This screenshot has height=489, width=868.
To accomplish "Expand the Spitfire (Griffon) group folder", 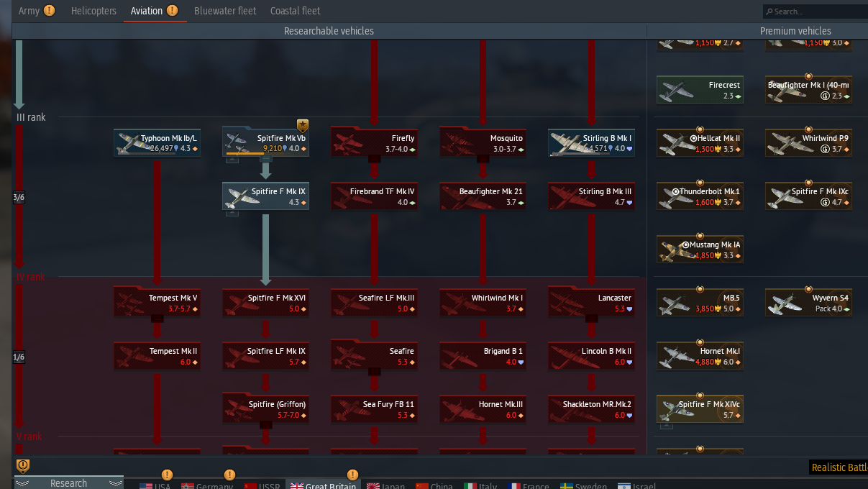I will 265,425.
